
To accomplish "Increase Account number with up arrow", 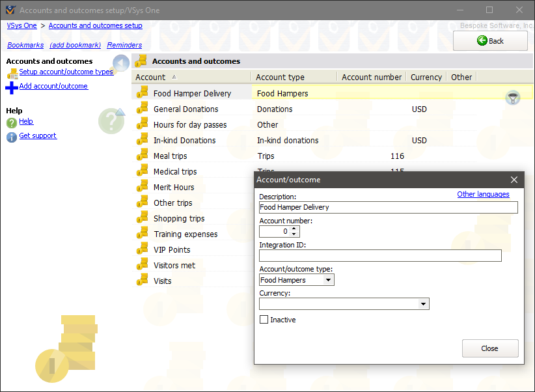I will pyautogui.click(x=294, y=229).
